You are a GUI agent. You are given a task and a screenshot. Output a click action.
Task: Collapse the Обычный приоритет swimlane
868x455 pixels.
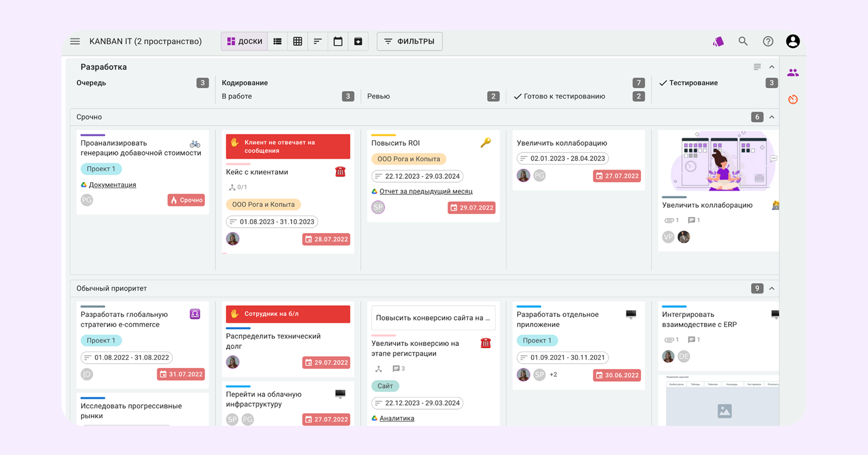pos(772,289)
